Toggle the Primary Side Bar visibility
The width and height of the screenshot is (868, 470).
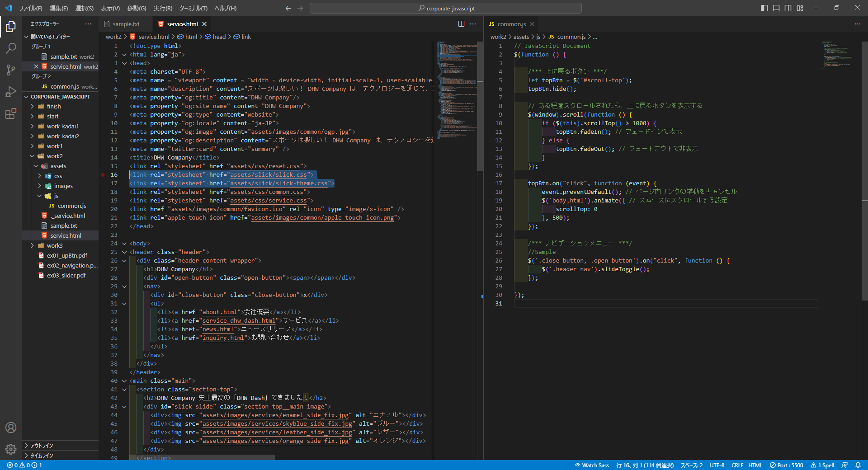point(764,8)
